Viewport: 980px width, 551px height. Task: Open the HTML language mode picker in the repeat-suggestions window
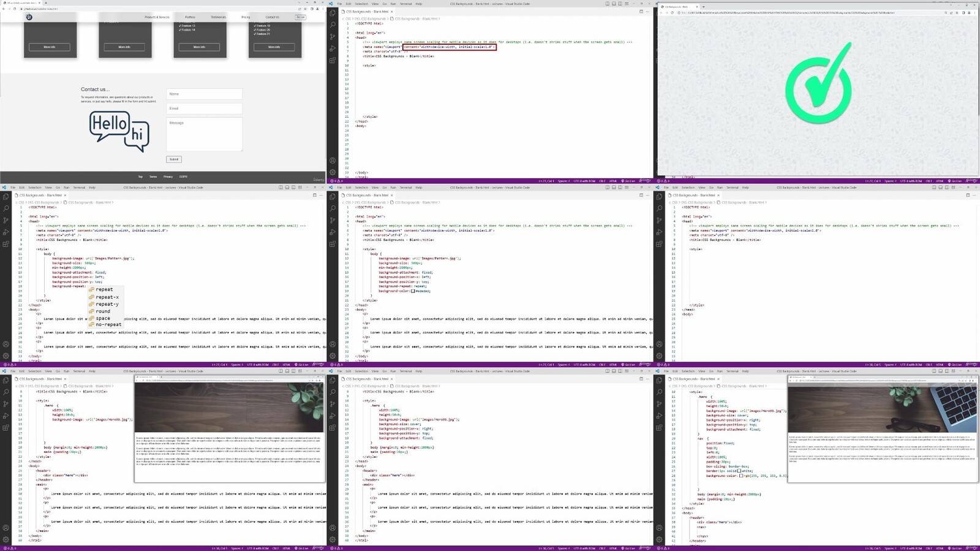click(286, 365)
